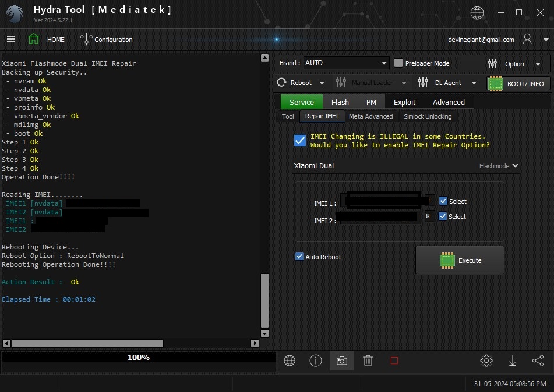The height and width of the screenshot is (392, 554).
Task: Click the BOOT/ INFO button
Action: click(518, 84)
